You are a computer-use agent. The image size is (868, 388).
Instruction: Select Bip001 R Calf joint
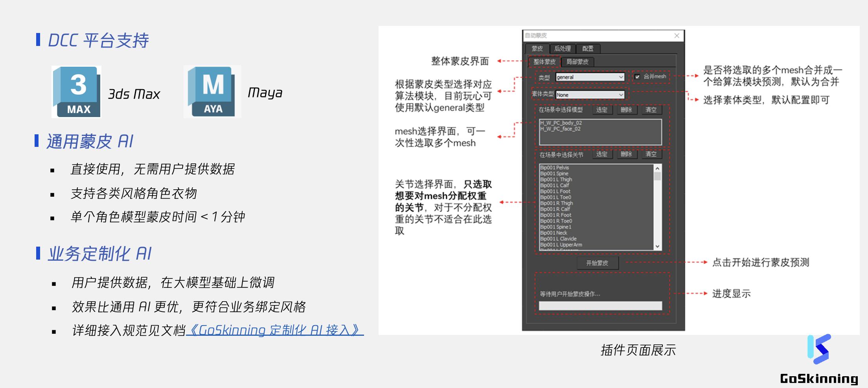point(555,209)
